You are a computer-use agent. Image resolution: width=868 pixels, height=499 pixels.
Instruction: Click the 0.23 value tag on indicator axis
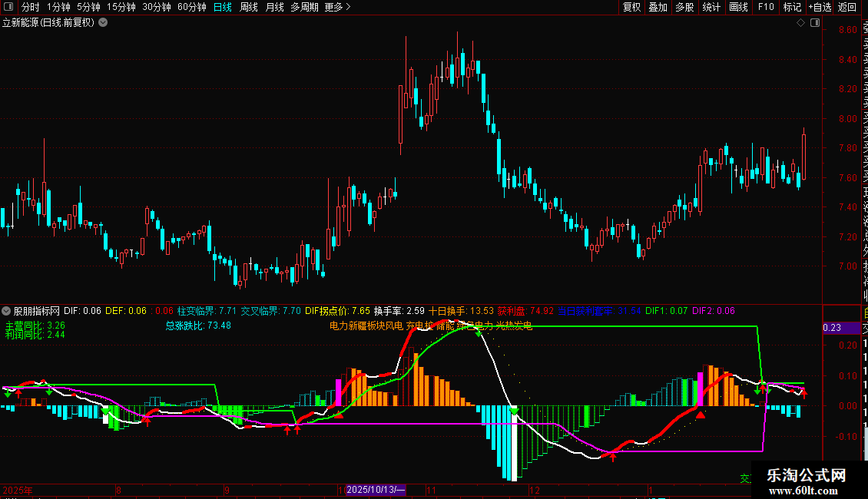point(841,328)
